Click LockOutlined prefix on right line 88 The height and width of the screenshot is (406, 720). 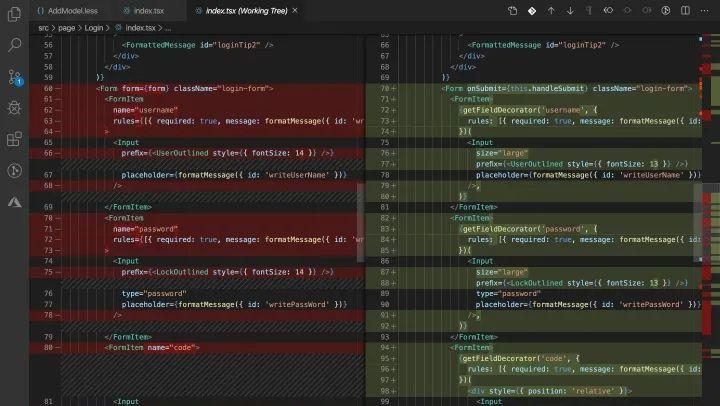pyautogui.click(x=582, y=283)
